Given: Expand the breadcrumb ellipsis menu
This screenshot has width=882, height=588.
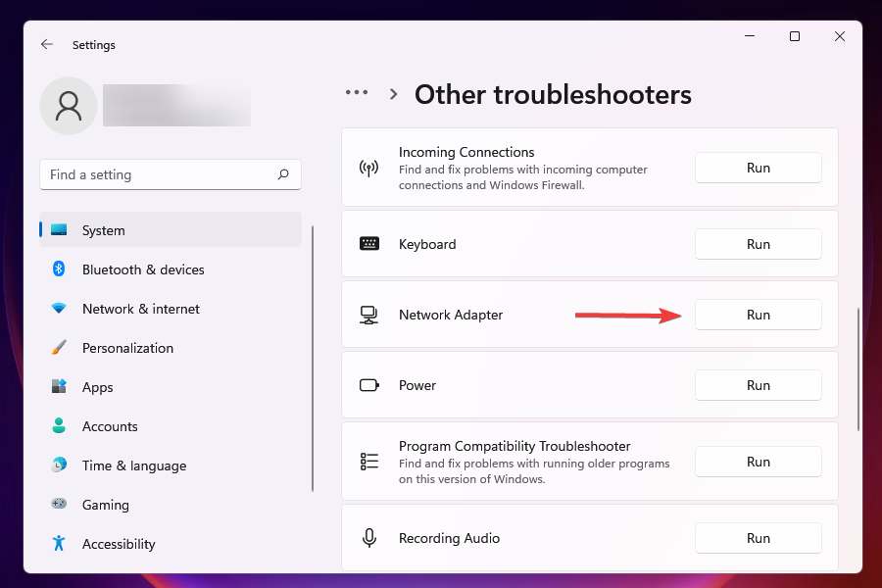Looking at the screenshot, I should [357, 92].
